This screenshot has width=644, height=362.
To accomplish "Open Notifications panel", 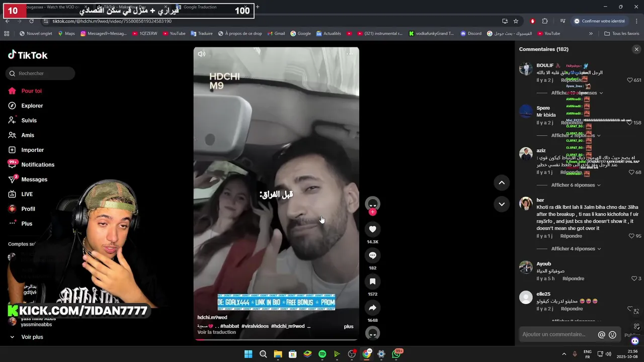I will 38,165.
